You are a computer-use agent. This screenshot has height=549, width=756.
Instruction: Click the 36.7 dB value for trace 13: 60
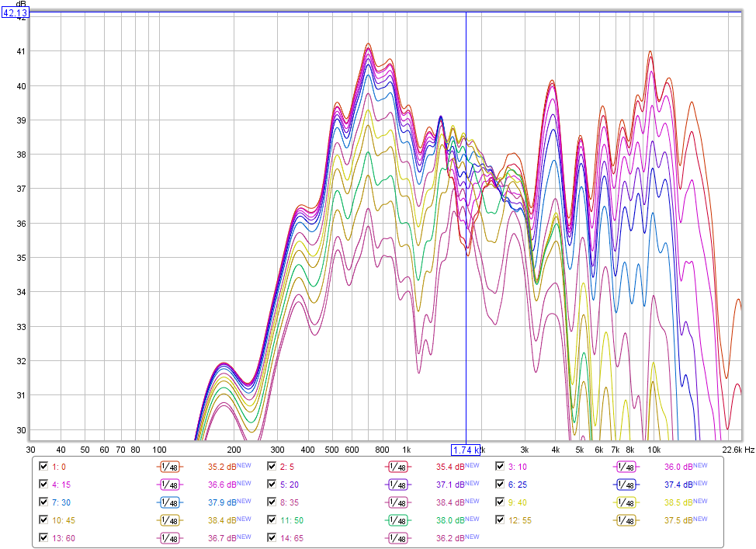(x=222, y=538)
